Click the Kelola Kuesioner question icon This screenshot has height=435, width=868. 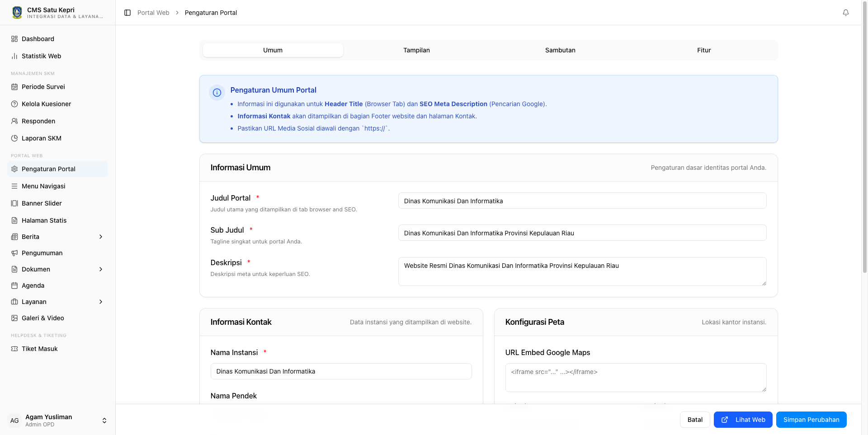(x=14, y=104)
